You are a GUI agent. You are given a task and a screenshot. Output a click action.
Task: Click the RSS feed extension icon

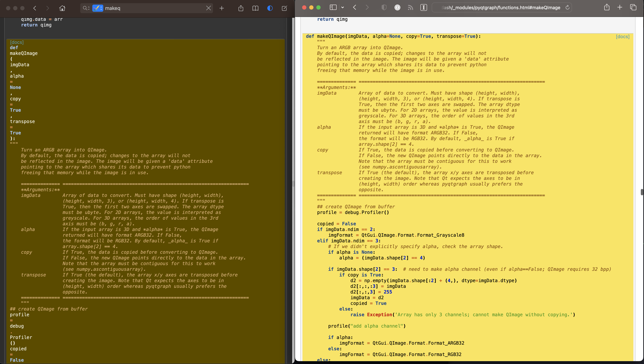pos(411,7)
